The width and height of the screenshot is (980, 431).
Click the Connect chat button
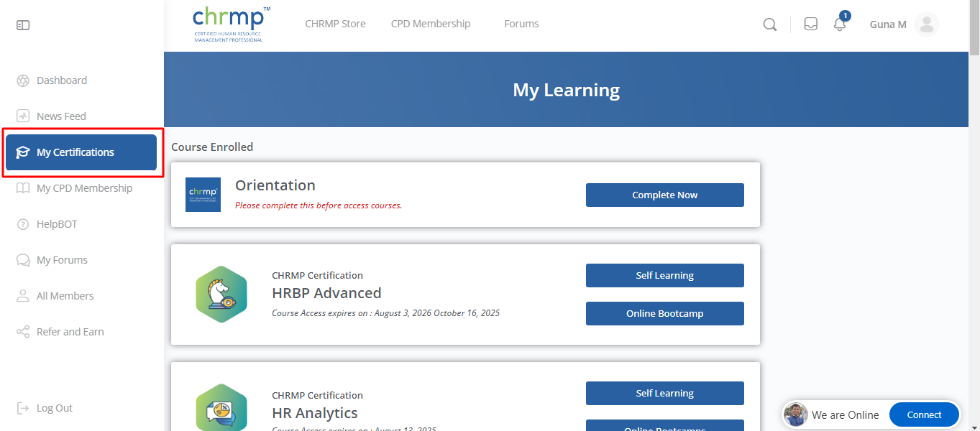[x=924, y=414]
